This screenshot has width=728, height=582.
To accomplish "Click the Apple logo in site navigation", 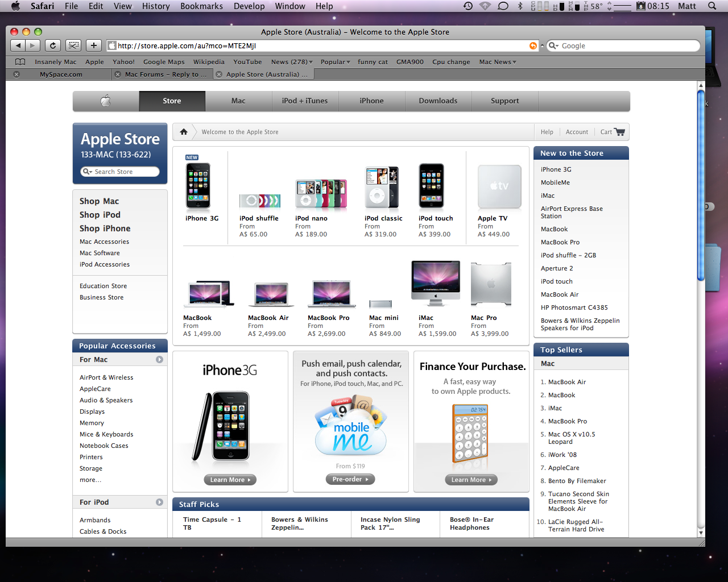I will click(106, 101).
